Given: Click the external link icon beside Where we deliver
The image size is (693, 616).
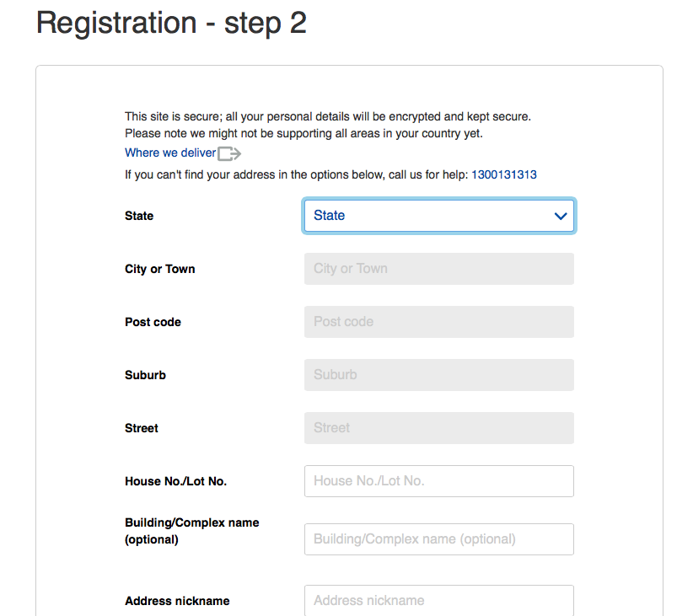Looking at the screenshot, I should pyautogui.click(x=229, y=153).
